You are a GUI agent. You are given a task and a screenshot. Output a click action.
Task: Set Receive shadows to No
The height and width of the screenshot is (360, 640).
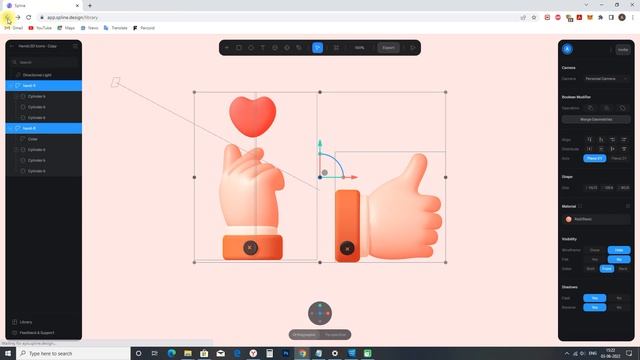pos(619,307)
